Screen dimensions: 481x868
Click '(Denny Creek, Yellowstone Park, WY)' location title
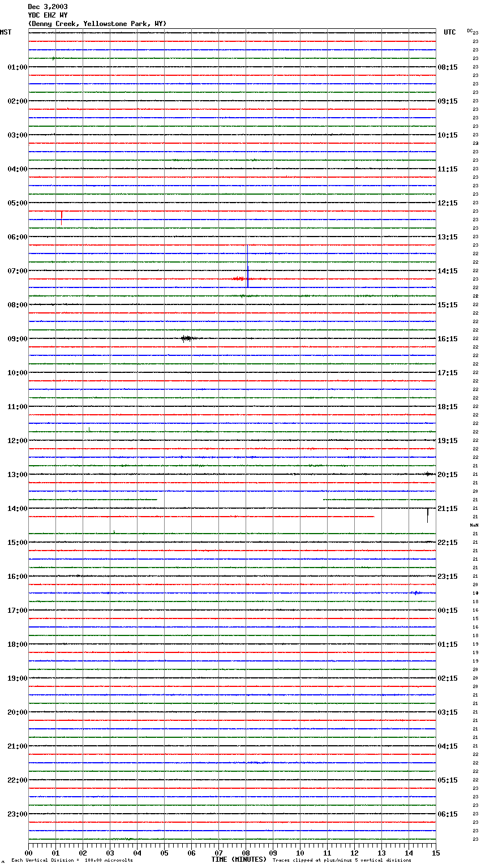(x=97, y=24)
